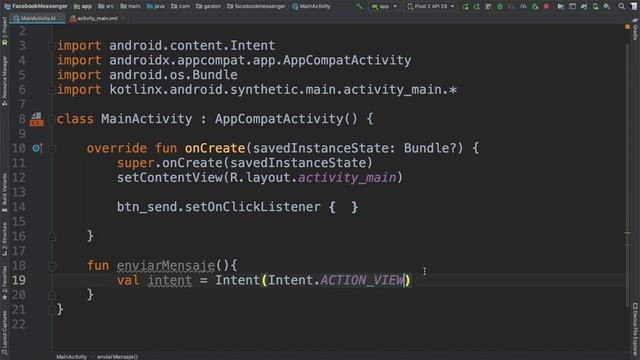This screenshot has width=640, height=360.
Task: Collapse the MainActivity class fold marker
Action: pyautogui.click(x=51, y=119)
